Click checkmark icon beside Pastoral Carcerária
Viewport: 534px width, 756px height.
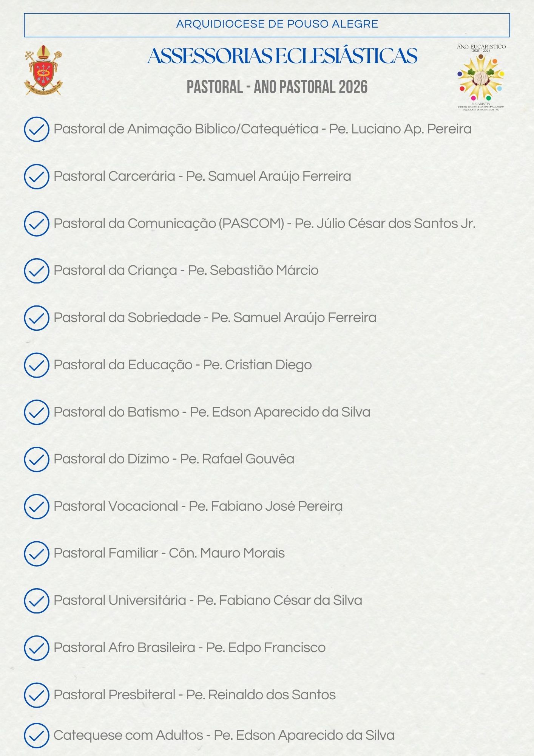pos(37,177)
